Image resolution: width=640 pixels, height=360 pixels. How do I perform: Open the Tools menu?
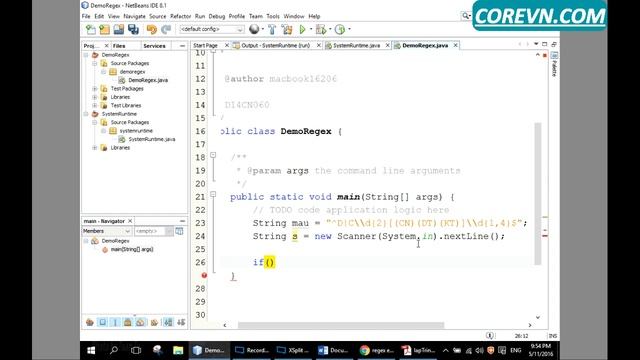click(x=273, y=16)
